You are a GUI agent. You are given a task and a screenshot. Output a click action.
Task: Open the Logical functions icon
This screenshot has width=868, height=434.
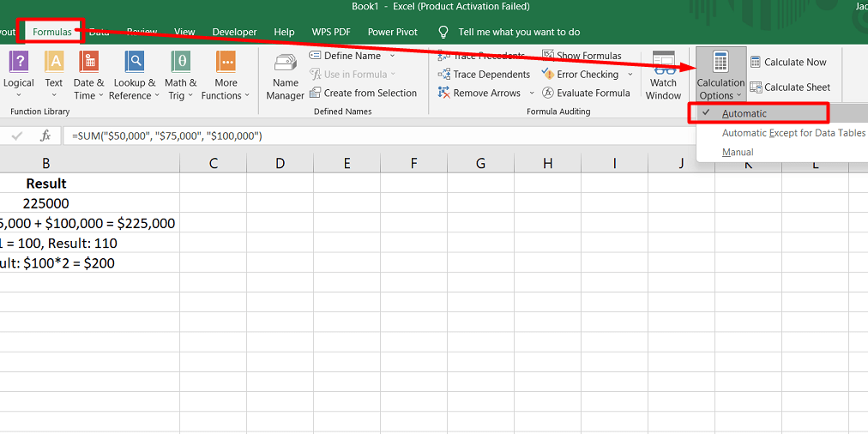pyautogui.click(x=18, y=62)
